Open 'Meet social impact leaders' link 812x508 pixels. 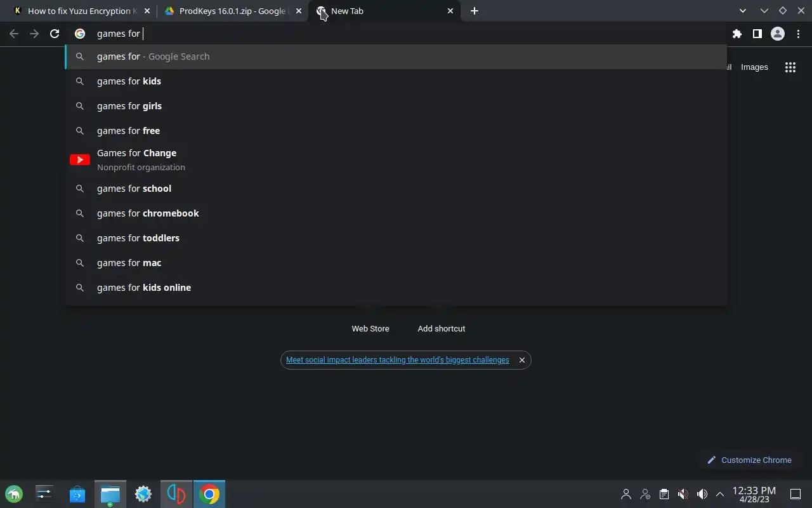point(398,360)
